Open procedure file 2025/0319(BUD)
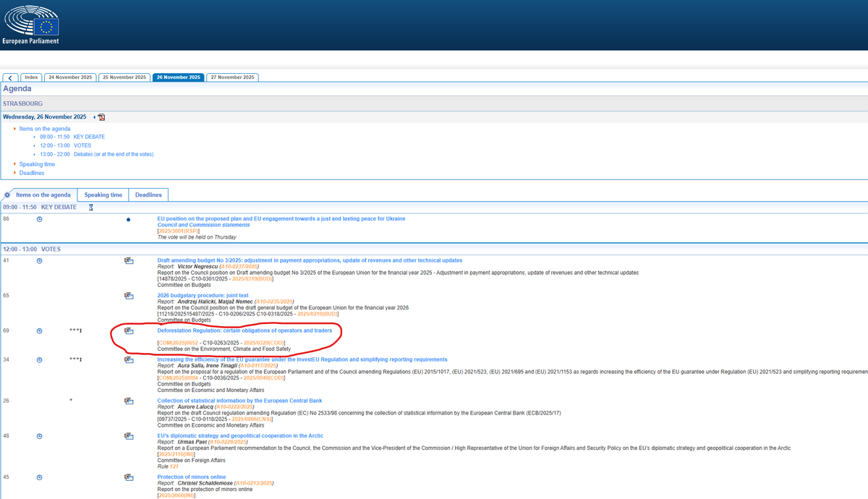Viewport: 868px width, 499px height. point(251,278)
